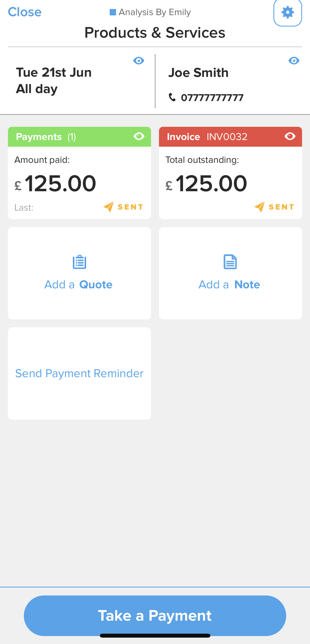
Task: Tap Take a Payment button
Action: click(155, 616)
